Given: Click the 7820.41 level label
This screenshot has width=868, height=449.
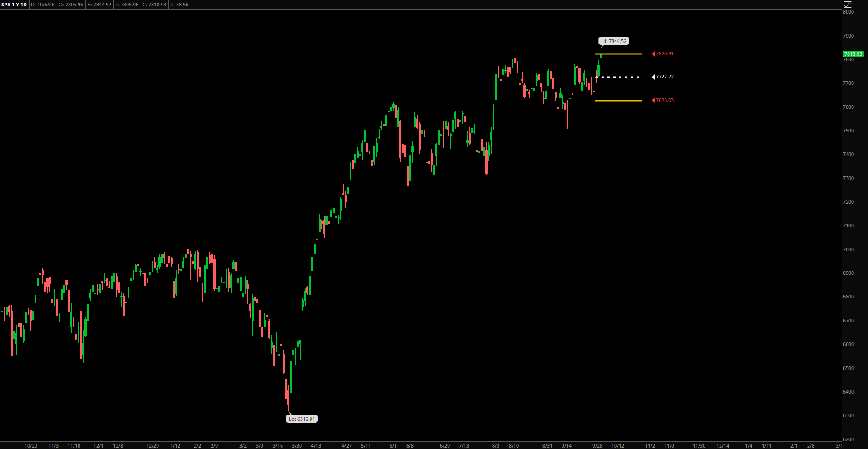Looking at the screenshot, I should (x=665, y=54).
